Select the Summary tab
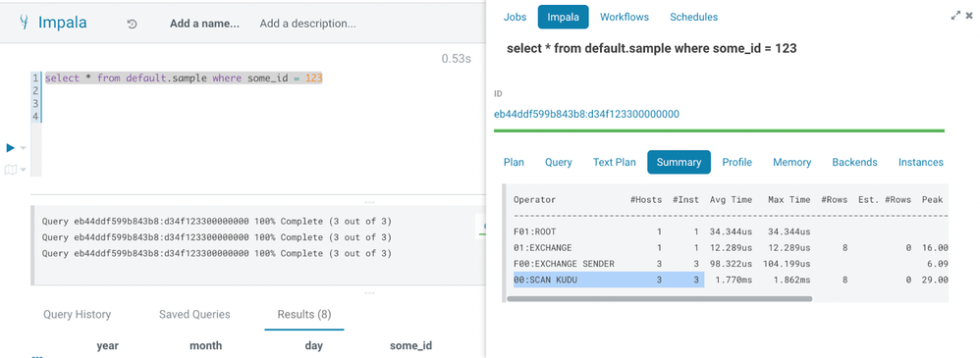Screen dimensions: 980x358 tap(679, 162)
